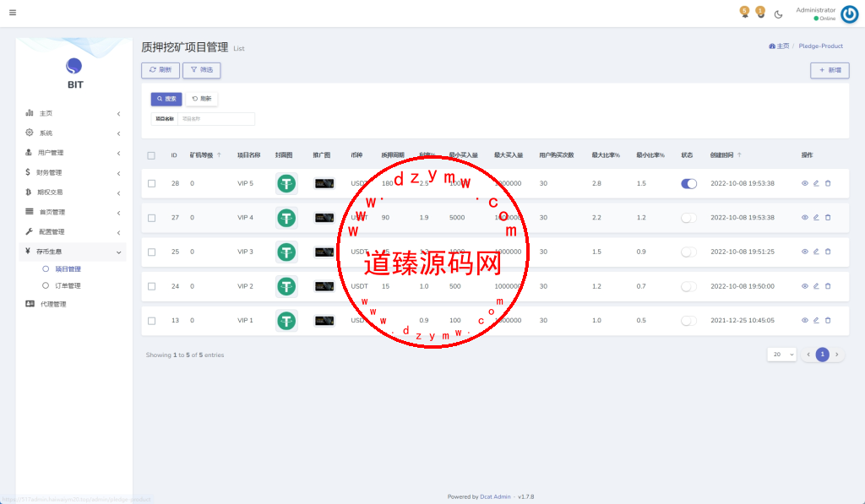Select all rows header checkbox
The height and width of the screenshot is (504, 865).
151,155
